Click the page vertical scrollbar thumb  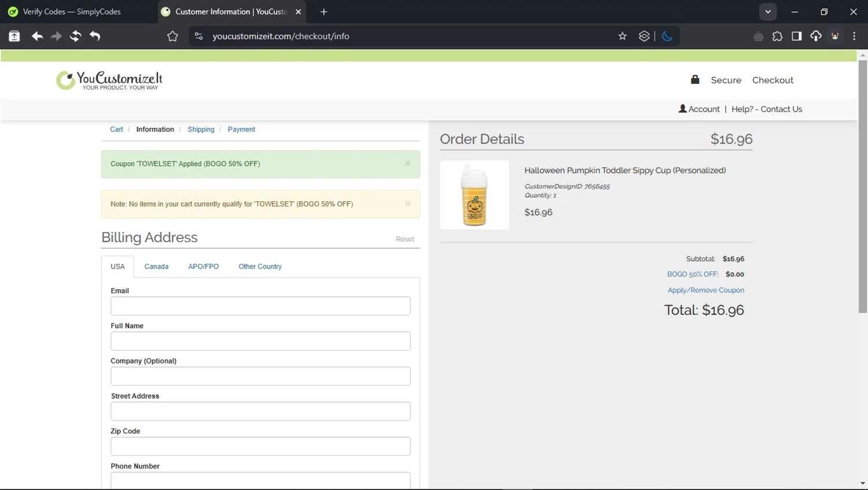pyautogui.click(x=863, y=186)
